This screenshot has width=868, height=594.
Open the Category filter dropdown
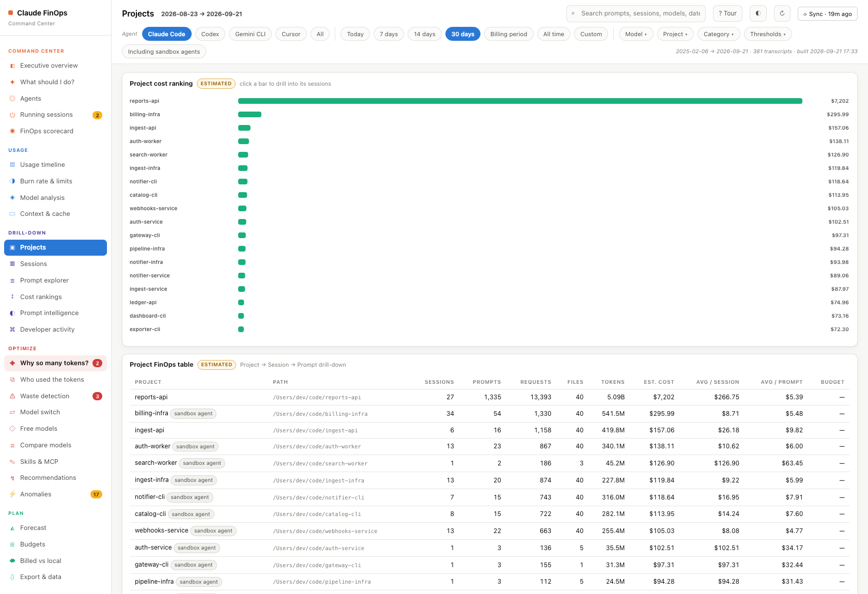(719, 34)
